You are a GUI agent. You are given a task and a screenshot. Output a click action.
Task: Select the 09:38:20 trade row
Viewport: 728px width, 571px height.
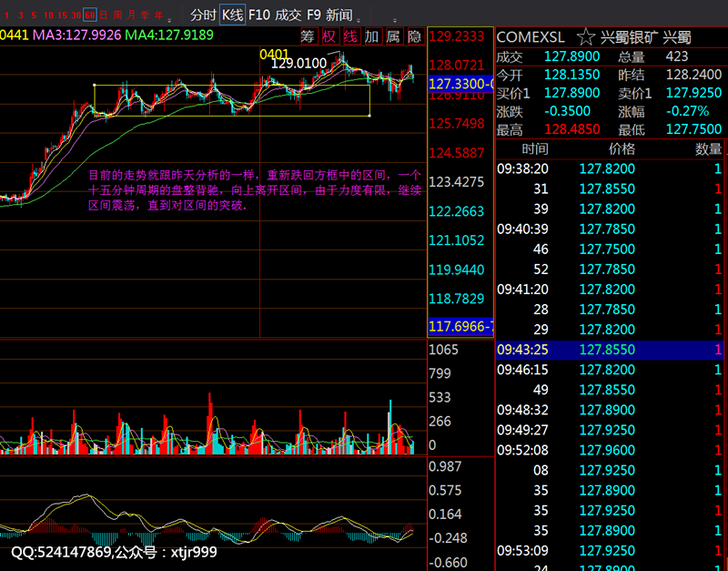pyautogui.click(x=610, y=168)
